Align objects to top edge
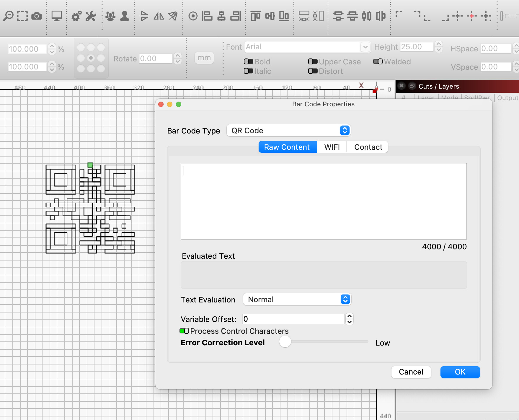The width and height of the screenshot is (519, 420). click(x=256, y=16)
